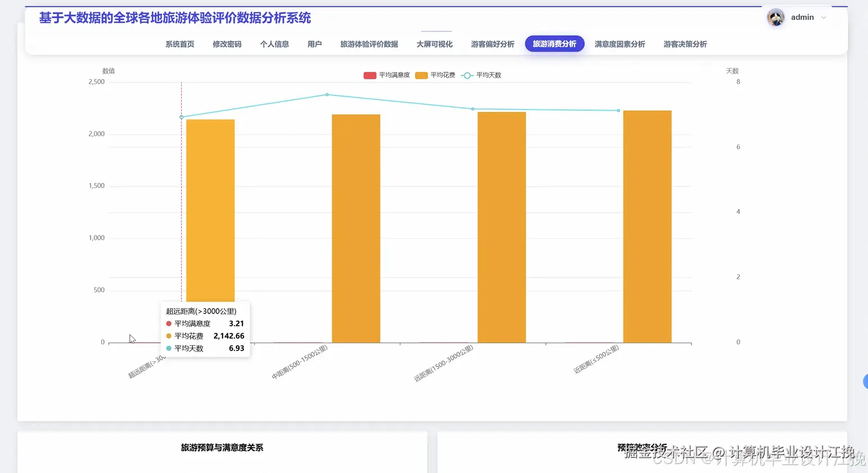Switch to 大屏可视化 tab
The height and width of the screenshot is (473, 868).
click(x=433, y=44)
